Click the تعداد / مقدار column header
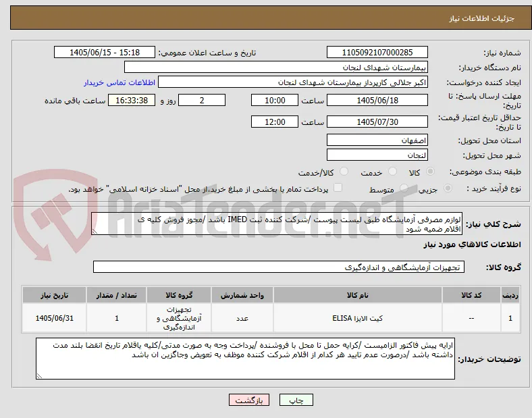The height and width of the screenshot is (418, 532). [x=117, y=295]
